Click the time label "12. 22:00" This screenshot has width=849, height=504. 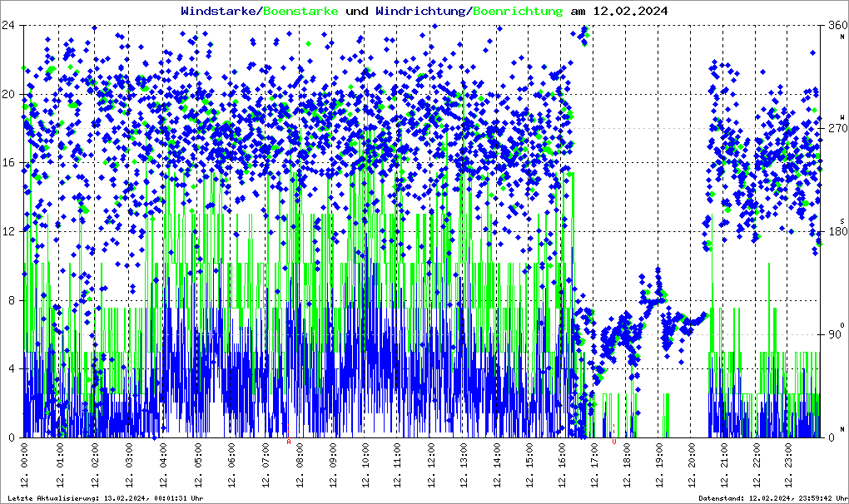(x=756, y=464)
